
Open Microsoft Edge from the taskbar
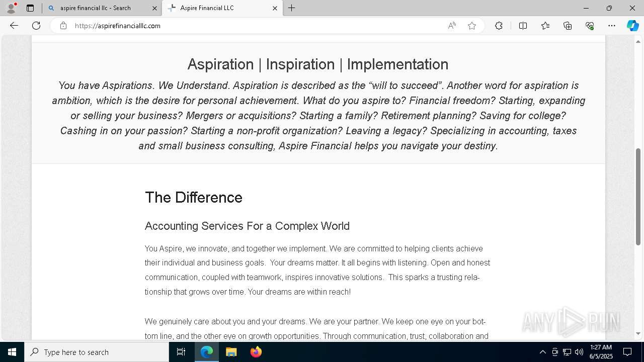(207, 352)
